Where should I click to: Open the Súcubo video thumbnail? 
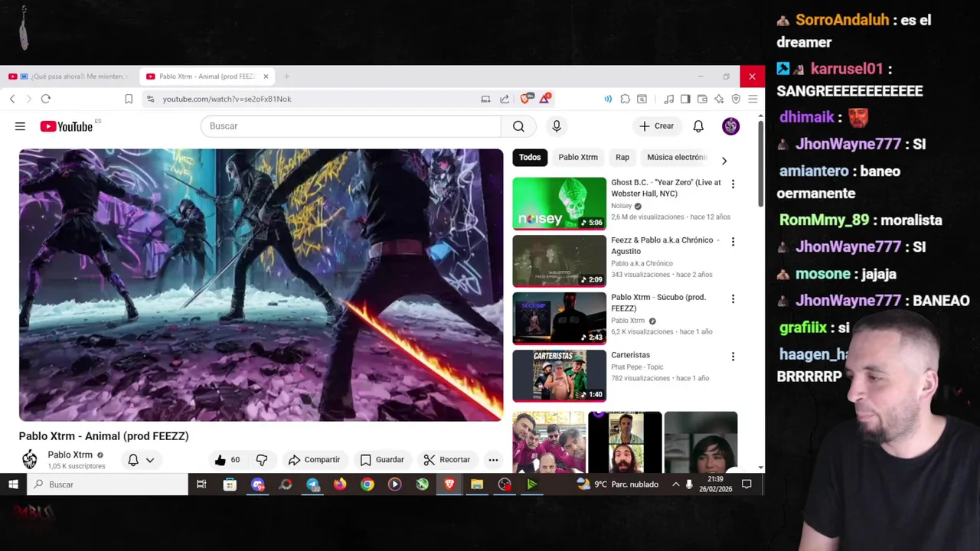click(559, 318)
